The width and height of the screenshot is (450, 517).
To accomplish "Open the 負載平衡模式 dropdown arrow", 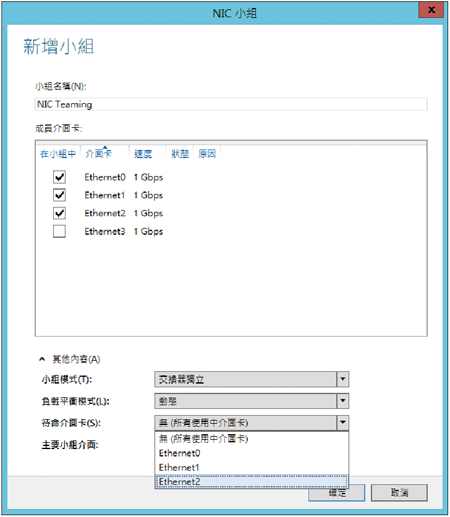I will pos(343,401).
